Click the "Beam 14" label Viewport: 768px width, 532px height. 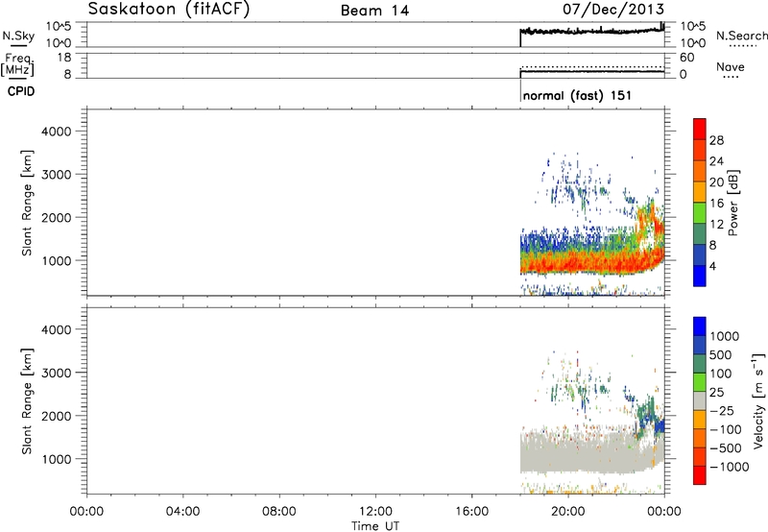pos(374,11)
